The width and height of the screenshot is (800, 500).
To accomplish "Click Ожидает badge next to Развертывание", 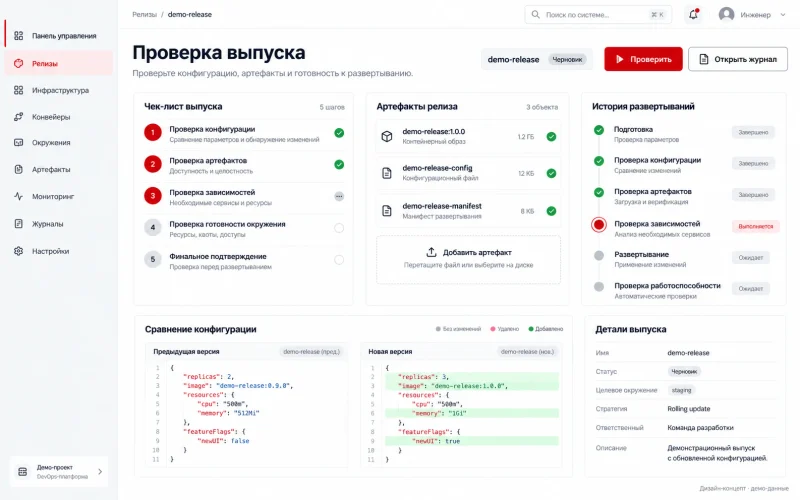I will pos(751,258).
